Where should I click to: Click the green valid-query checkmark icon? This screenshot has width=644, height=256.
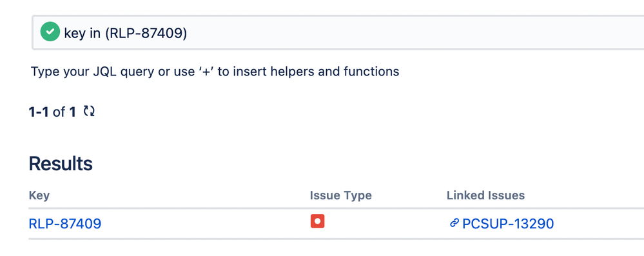(x=50, y=32)
